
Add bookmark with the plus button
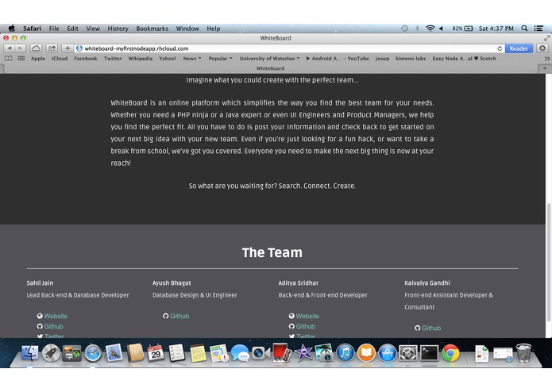click(68, 48)
